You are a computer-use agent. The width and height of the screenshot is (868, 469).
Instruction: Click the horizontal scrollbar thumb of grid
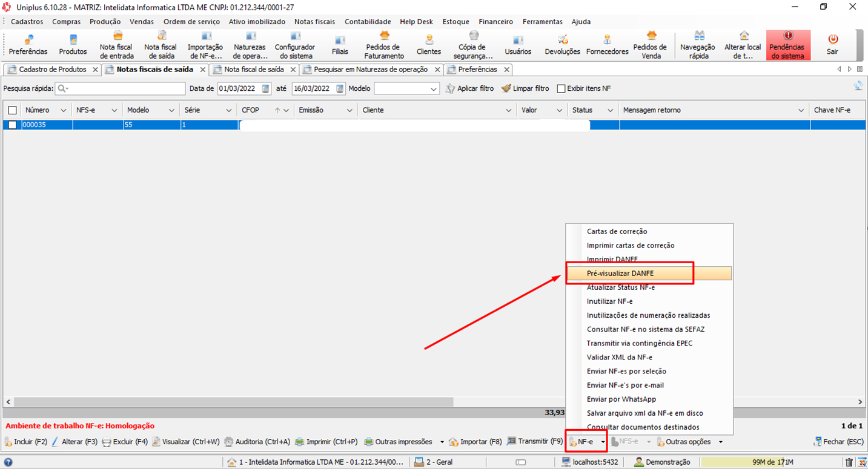233,402
